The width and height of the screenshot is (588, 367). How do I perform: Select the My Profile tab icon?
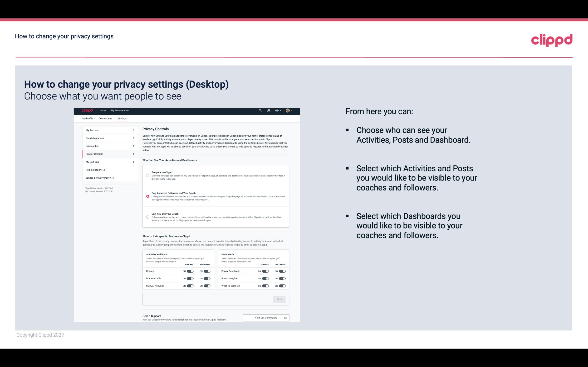click(x=88, y=118)
